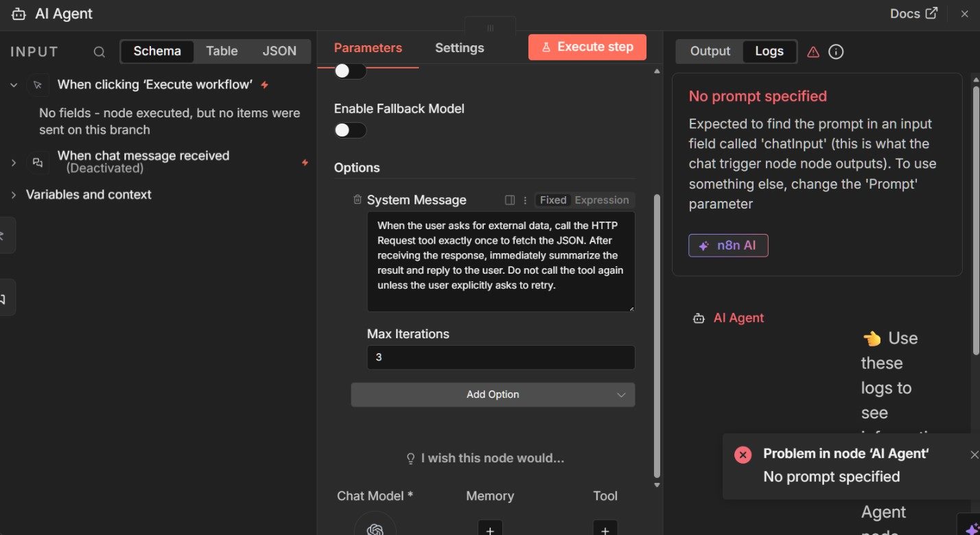Expand Variables and context section

pos(14,195)
